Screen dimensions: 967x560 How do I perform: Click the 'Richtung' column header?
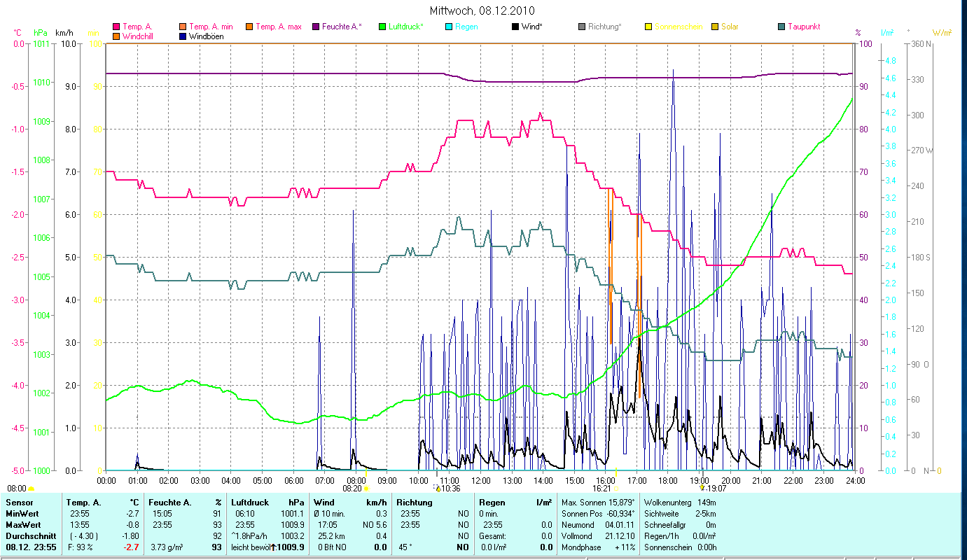pos(415,503)
